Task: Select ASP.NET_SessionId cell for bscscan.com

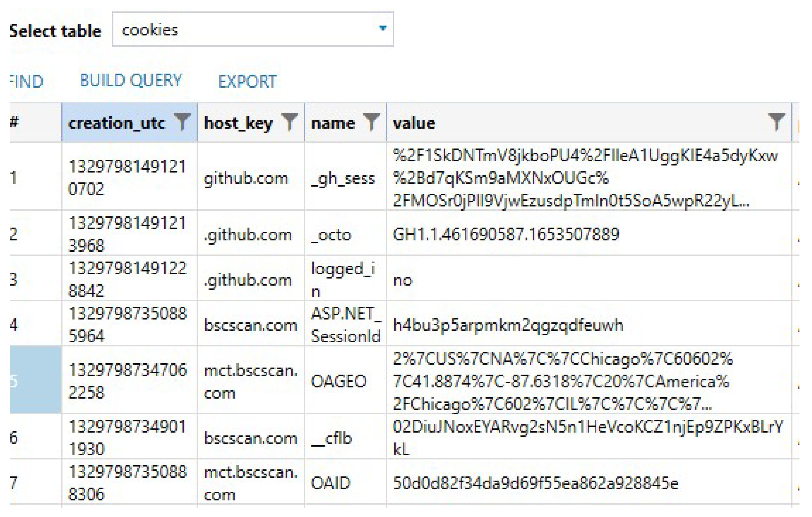Action: (x=345, y=325)
